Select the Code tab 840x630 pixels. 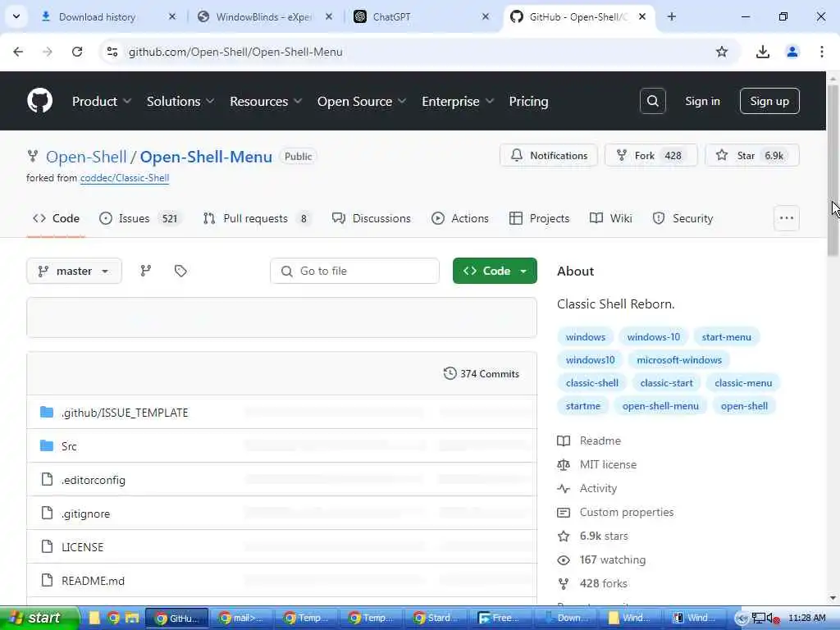click(56, 218)
